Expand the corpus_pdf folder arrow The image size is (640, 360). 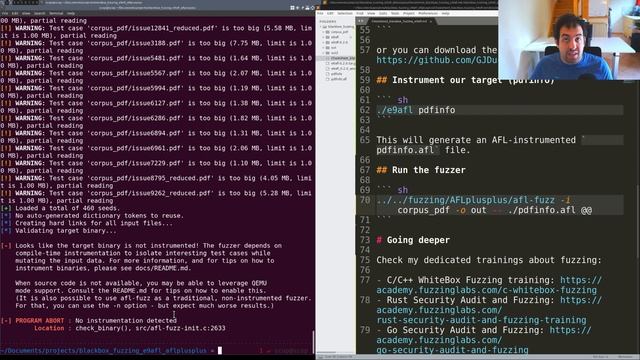click(x=324, y=32)
